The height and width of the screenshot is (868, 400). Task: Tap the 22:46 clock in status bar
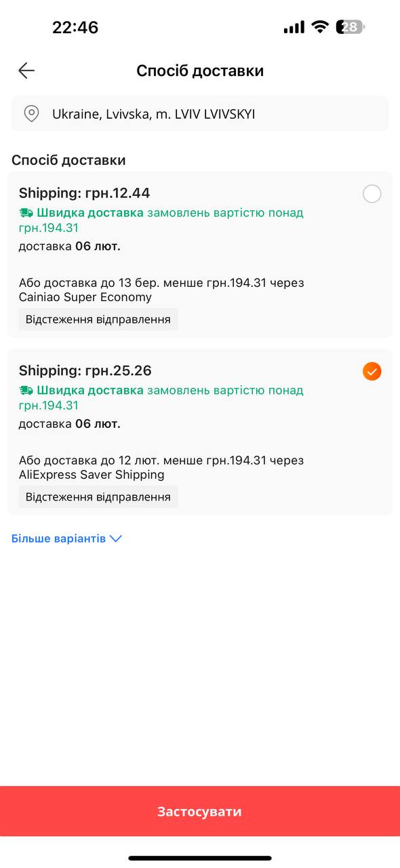(x=75, y=27)
